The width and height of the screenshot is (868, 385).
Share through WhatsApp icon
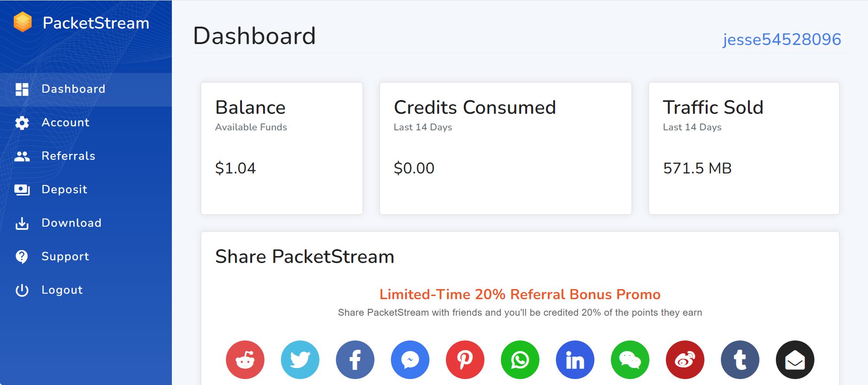pos(520,360)
